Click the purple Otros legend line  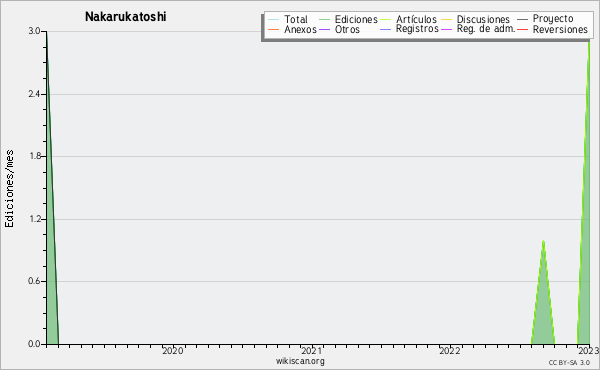click(x=324, y=29)
